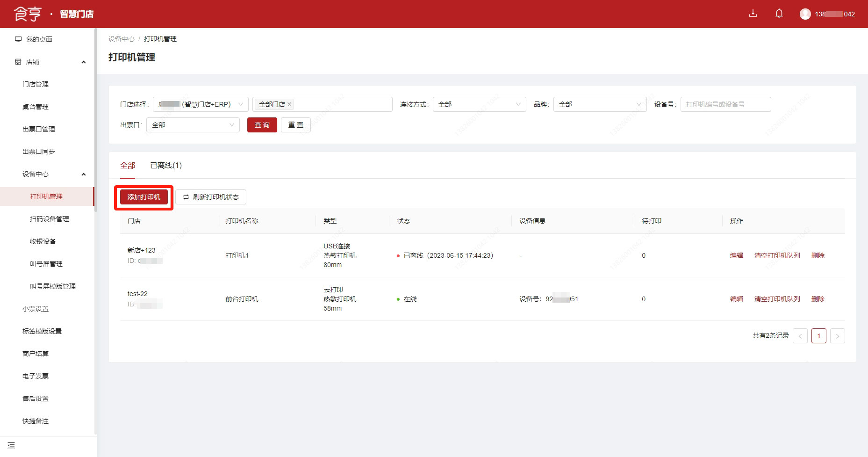868x457 pixels.
Task: Click 删除 for 前台打印机
Action: 818,299
